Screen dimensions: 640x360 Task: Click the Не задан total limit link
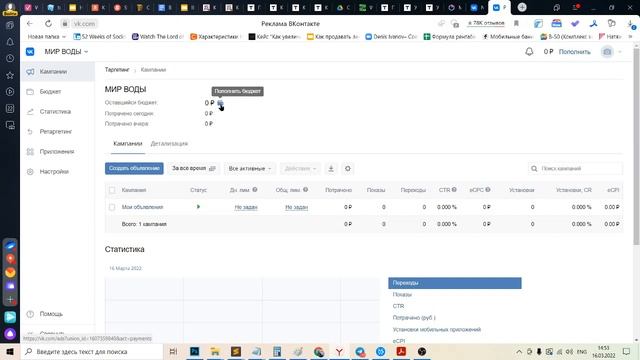pos(296,207)
